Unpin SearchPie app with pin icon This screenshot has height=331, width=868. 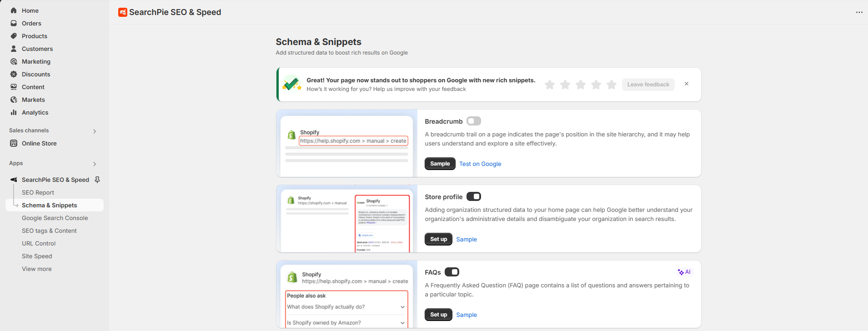tap(97, 180)
